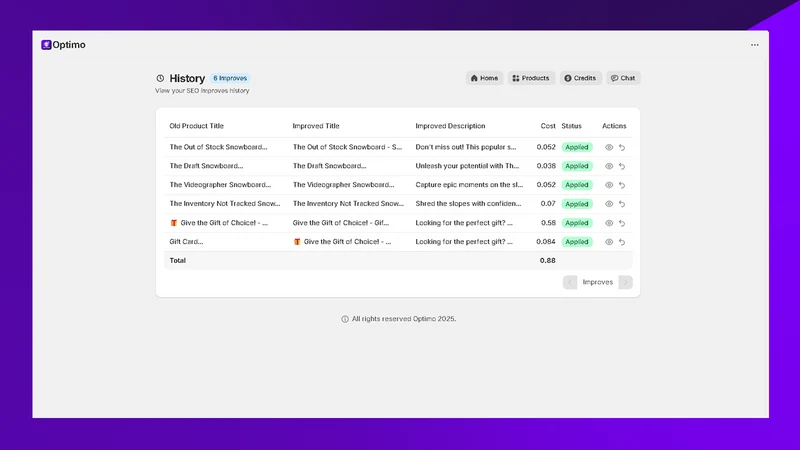Screen dimensions: 800x450
Task: Go to the Home page
Action: tap(484, 78)
